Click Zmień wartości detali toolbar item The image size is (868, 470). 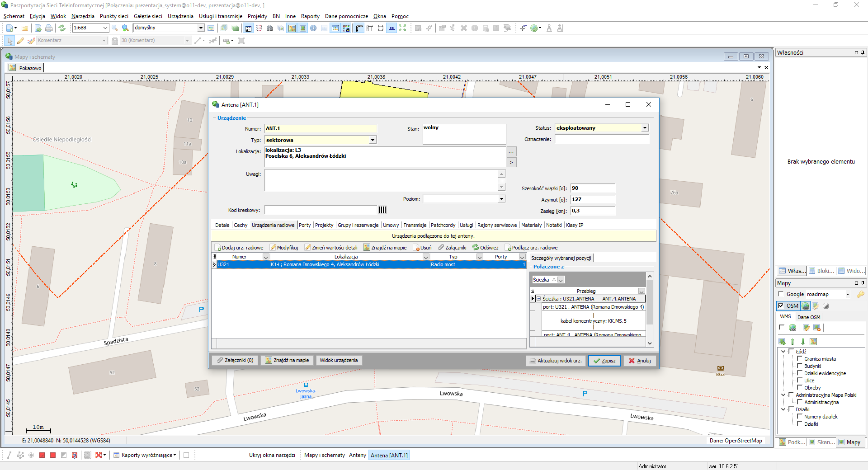tap(331, 248)
